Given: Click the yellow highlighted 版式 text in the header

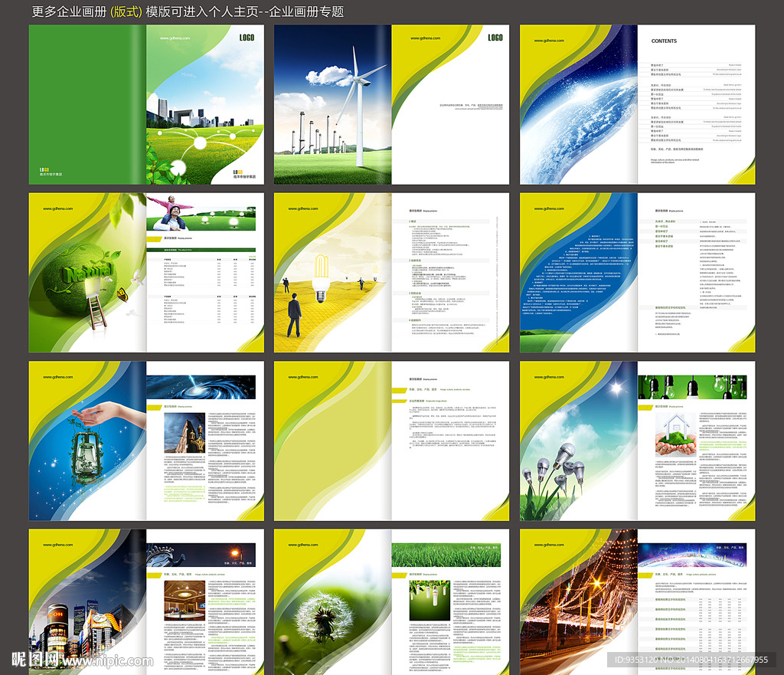Looking at the screenshot, I should coord(126,11).
